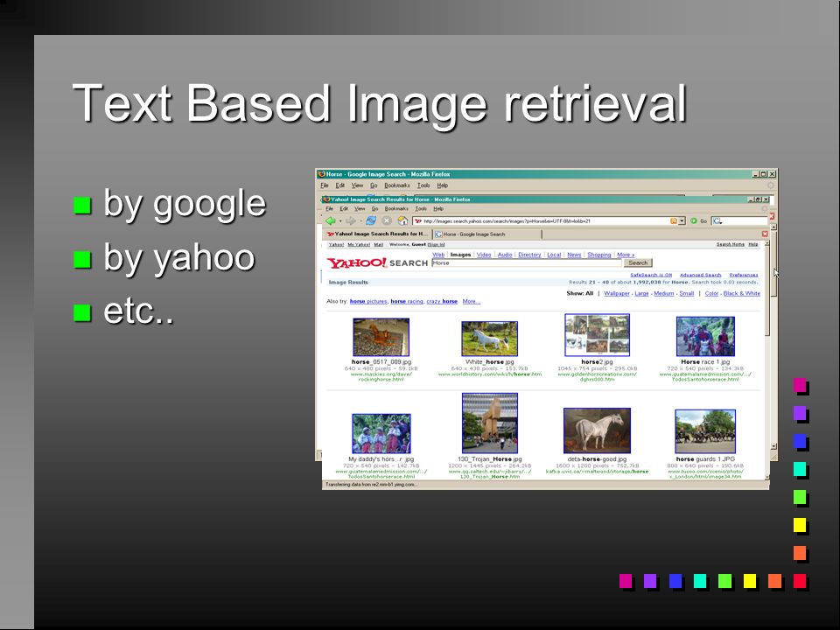The height and width of the screenshot is (630, 840).
Task: Select the Yahoo! Image Search Results tab
Action: [x=377, y=234]
